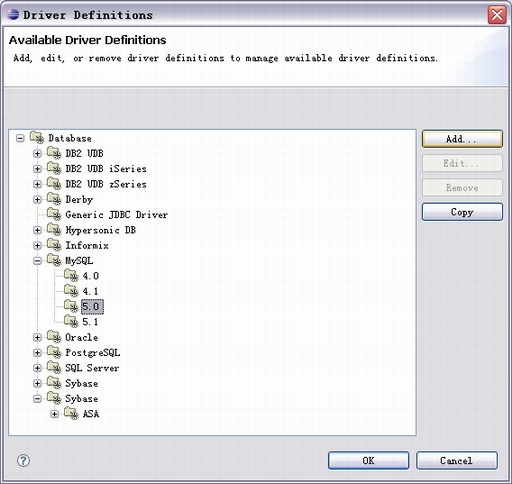Expand the DB2 UDB zSeries node

37,184
